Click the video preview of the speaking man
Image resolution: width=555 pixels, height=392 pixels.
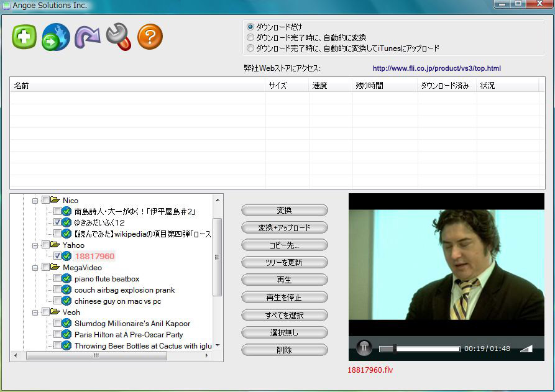[446, 264]
